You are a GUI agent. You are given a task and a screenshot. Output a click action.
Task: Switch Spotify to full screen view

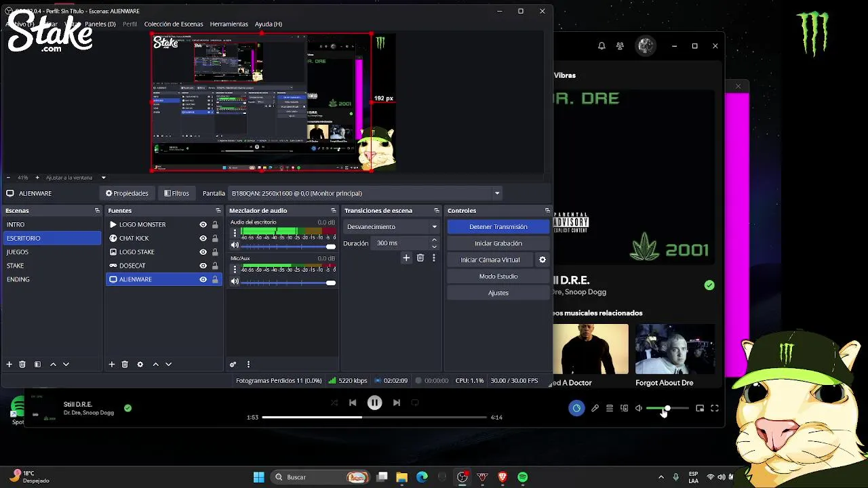(715, 408)
